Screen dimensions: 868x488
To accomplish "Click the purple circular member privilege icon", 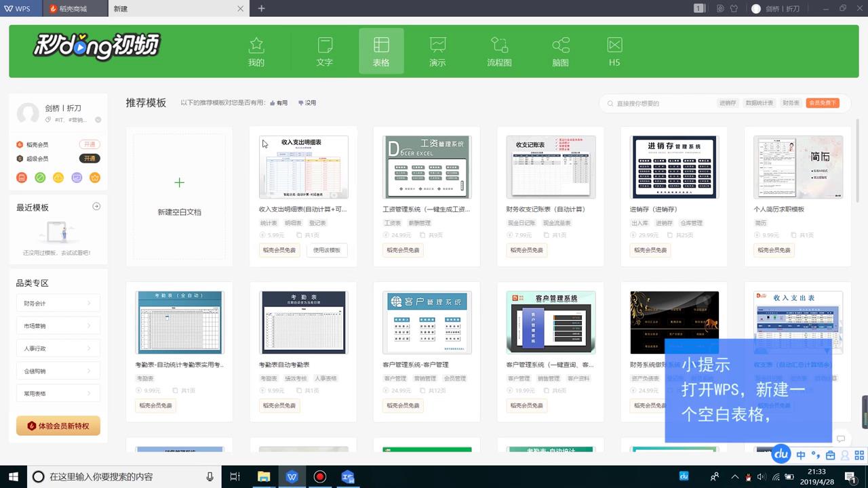I will 77,178.
